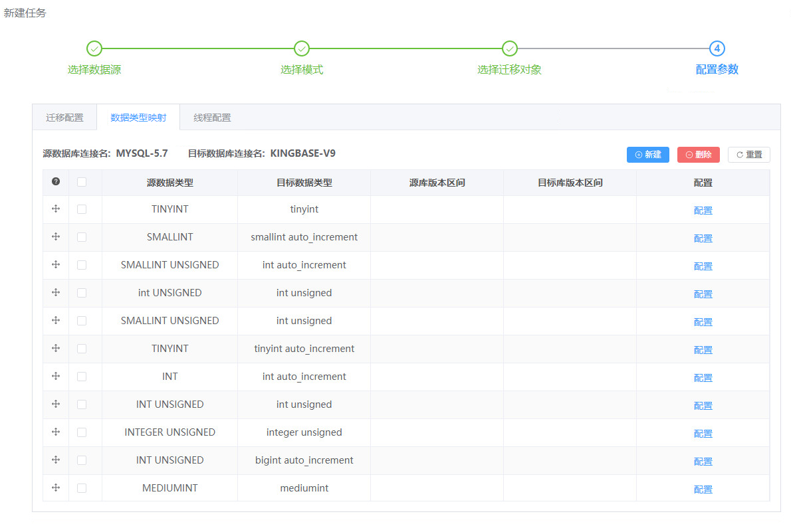Click the 源数据类型 column header
Screen dimensions: 791x532
[170, 183]
